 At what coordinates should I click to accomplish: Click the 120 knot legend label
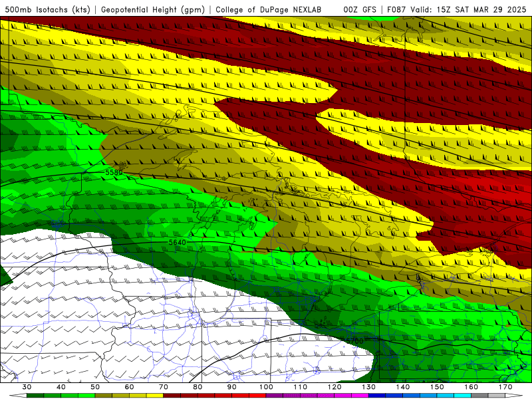pos(334,387)
